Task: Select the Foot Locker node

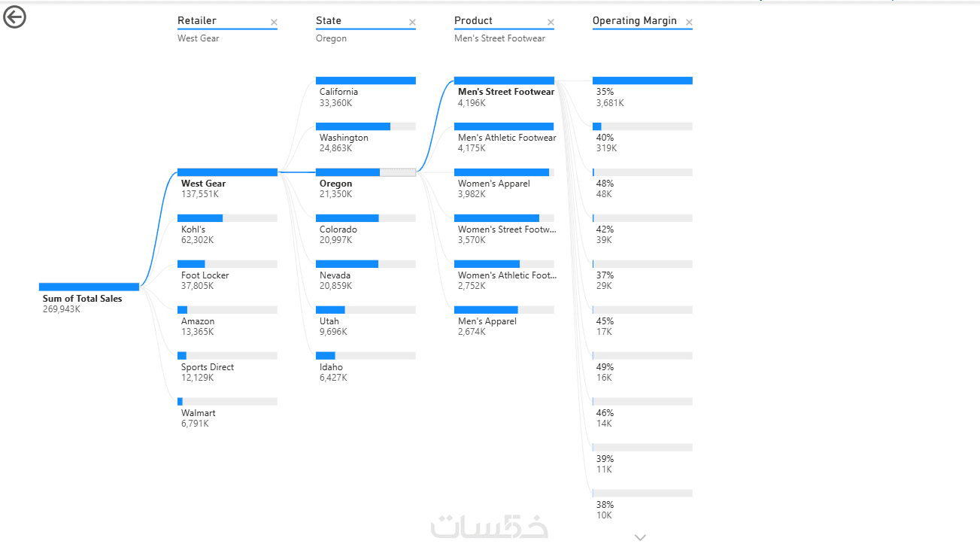Action: pyautogui.click(x=227, y=264)
